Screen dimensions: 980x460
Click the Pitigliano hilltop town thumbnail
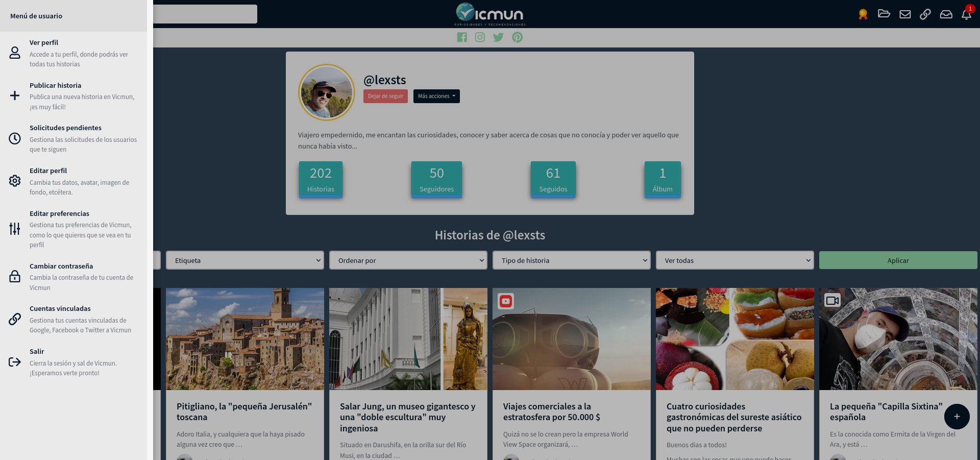point(245,339)
